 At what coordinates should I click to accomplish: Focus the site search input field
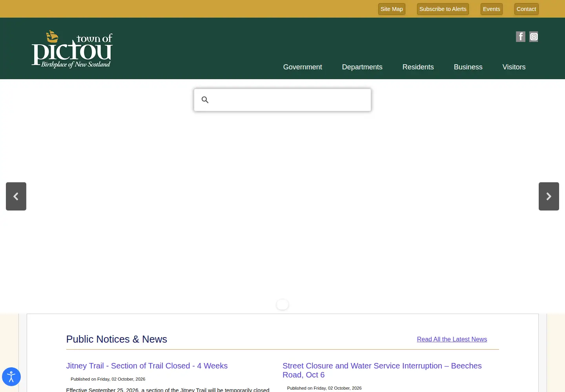tap(282, 100)
